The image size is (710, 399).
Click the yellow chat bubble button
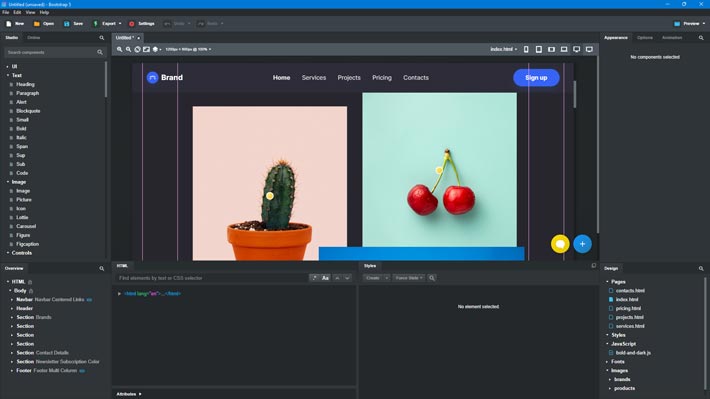point(560,244)
